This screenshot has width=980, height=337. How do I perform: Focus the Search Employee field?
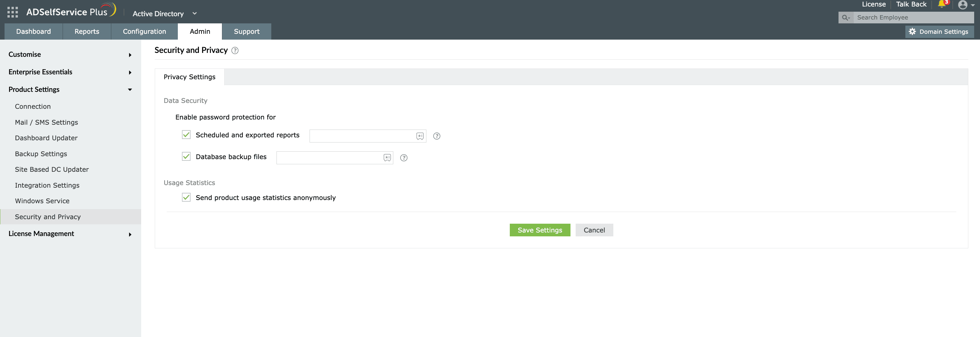coord(913,18)
